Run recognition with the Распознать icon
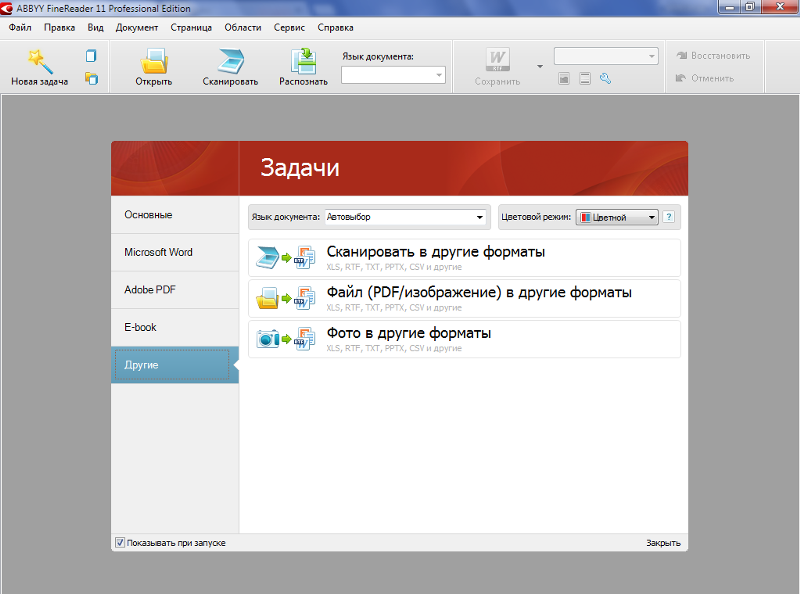 (304, 61)
